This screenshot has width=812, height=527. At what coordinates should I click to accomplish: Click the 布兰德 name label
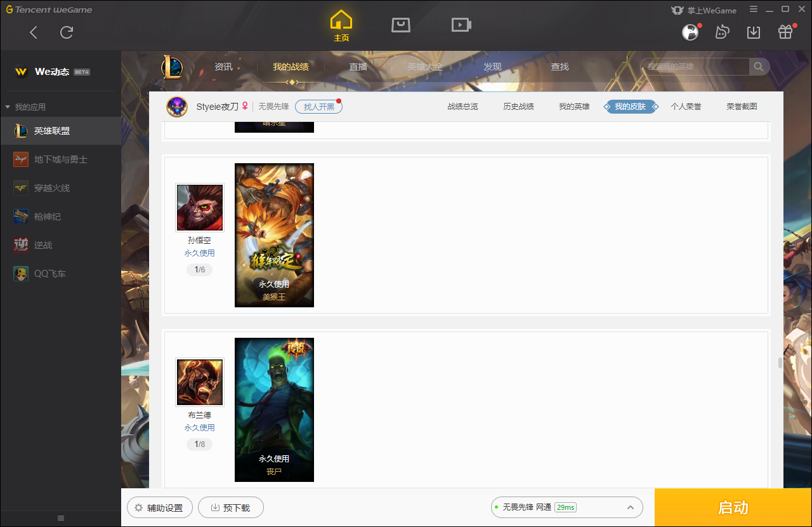(199, 415)
